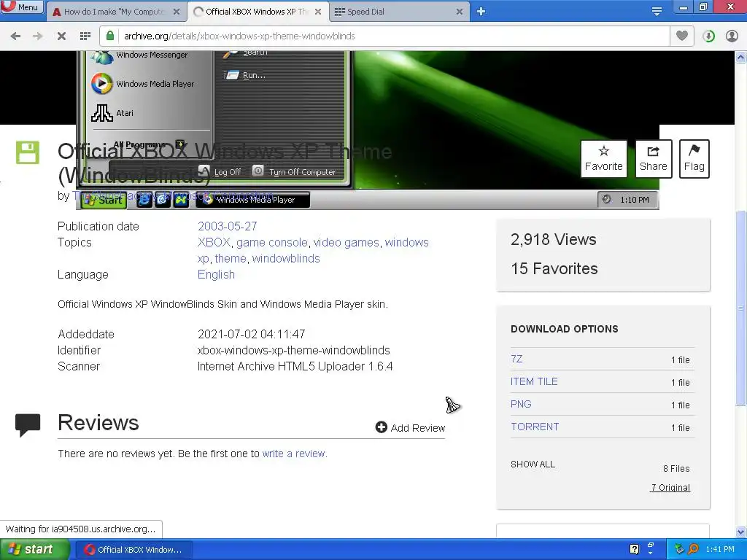Image resolution: width=747 pixels, height=560 pixels.
Task: Open the 7 Original files link
Action: click(670, 488)
